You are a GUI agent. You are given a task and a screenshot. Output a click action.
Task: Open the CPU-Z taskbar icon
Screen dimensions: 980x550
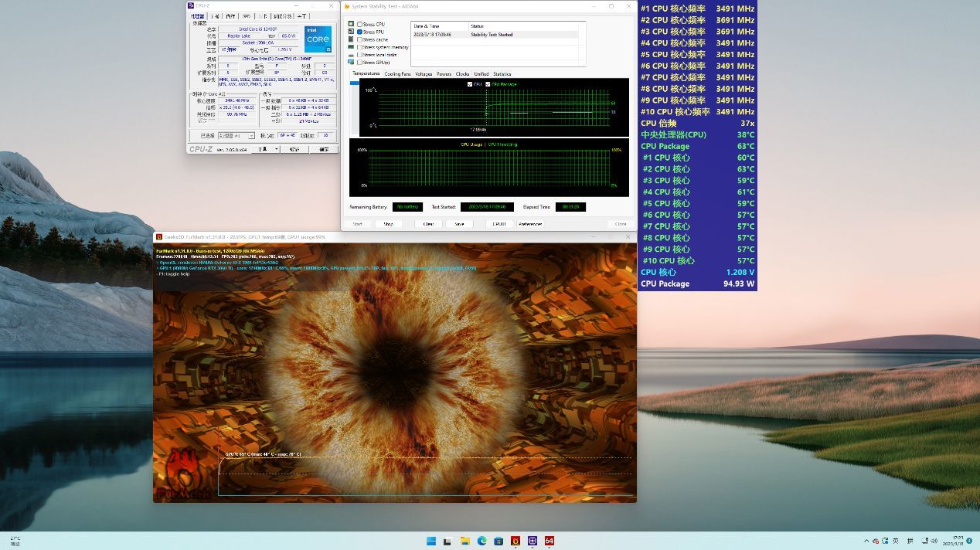pyautogui.click(x=533, y=541)
